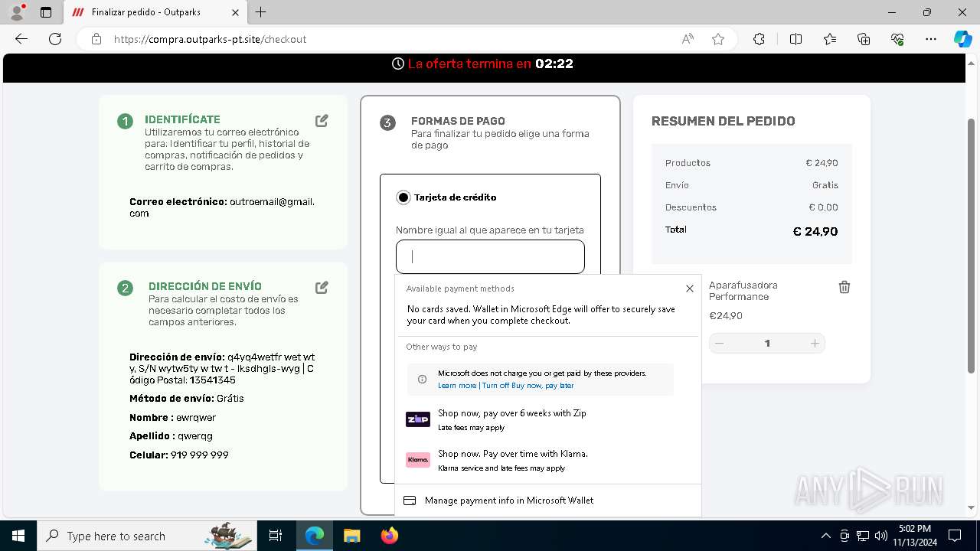Click the info icon beside the Microsoft notice
Screen dimensions: 980x551
pyautogui.click(x=422, y=380)
